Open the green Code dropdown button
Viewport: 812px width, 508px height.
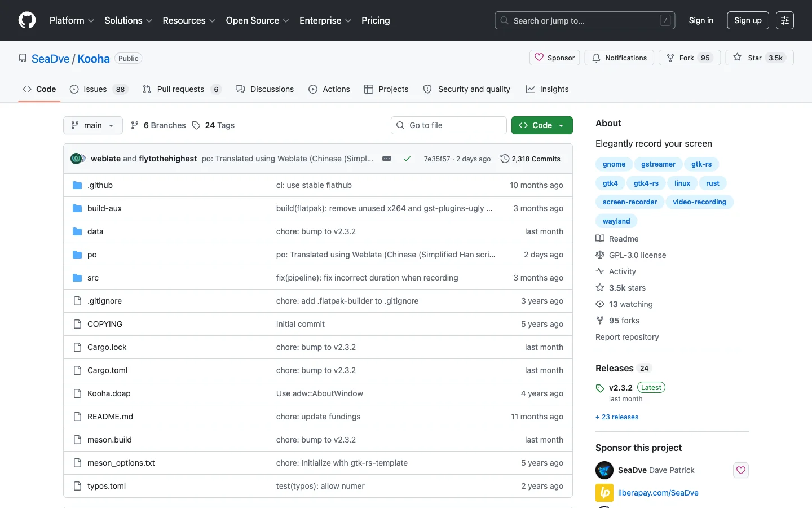(x=542, y=125)
